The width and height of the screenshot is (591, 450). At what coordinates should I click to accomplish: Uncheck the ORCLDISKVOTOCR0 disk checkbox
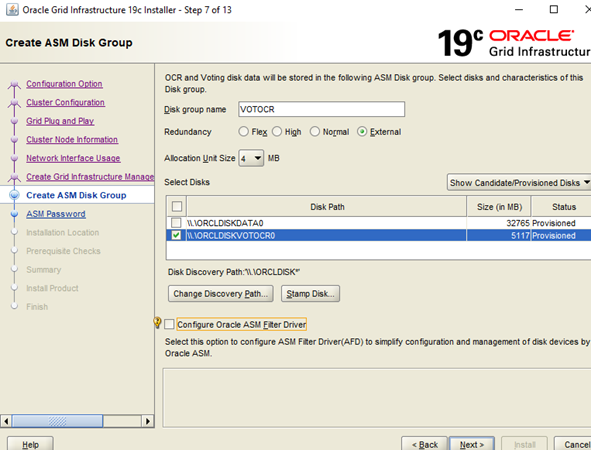(176, 236)
